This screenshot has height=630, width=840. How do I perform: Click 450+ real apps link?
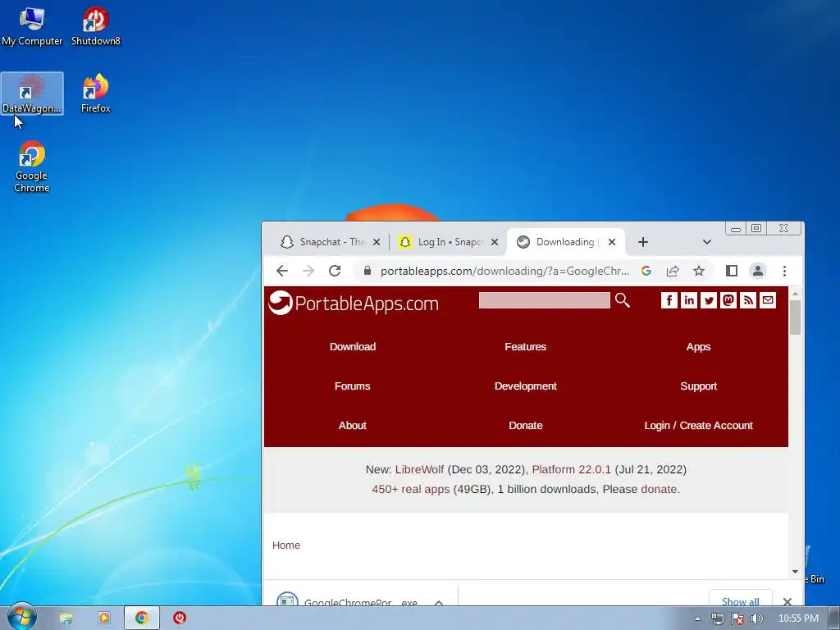click(x=411, y=490)
